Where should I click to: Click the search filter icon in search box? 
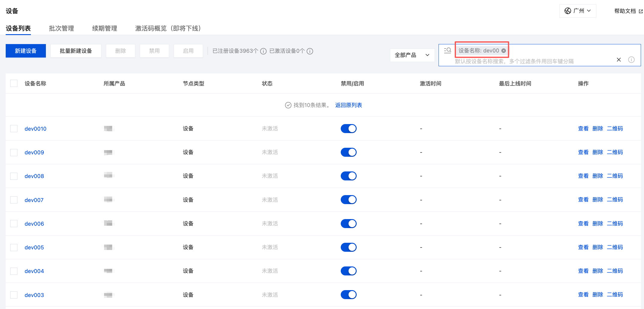tap(448, 50)
